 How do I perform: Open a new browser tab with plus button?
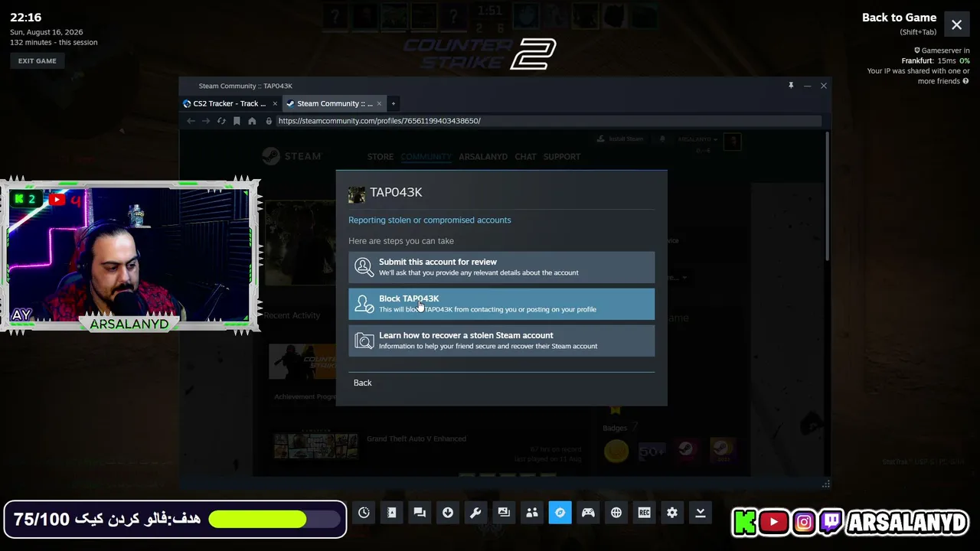coord(394,103)
